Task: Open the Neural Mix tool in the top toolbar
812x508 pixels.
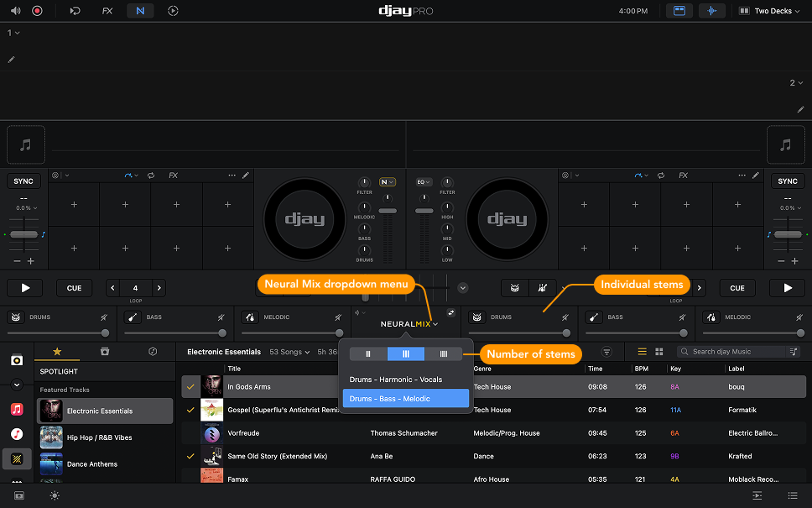Action: click(x=140, y=11)
